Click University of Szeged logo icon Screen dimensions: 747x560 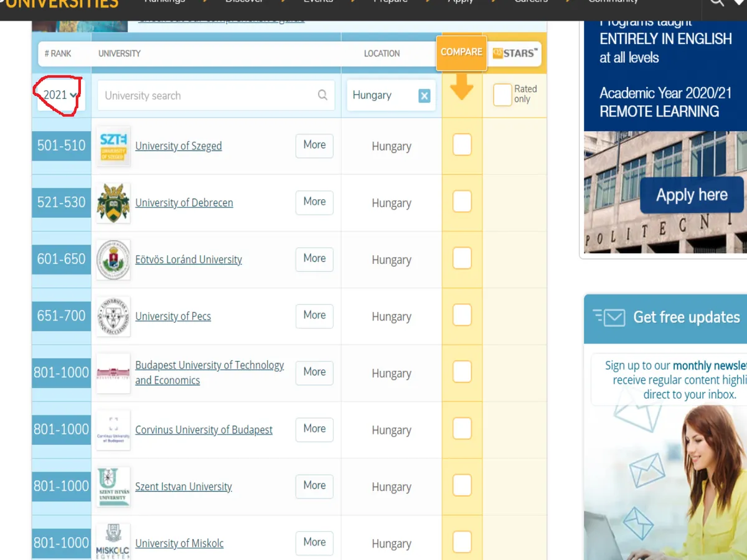coord(113,146)
